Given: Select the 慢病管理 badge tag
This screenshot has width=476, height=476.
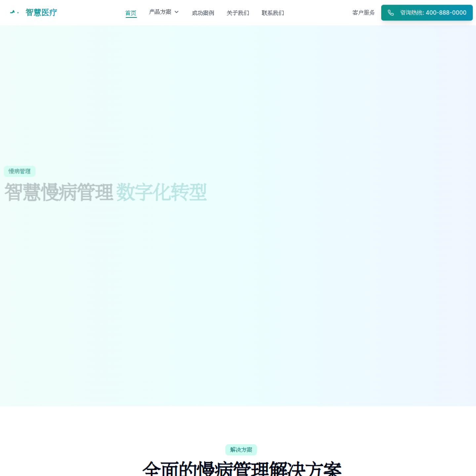Looking at the screenshot, I should coord(20,171).
